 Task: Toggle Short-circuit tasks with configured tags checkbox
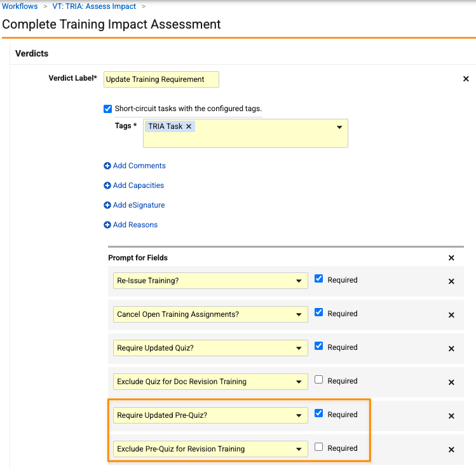click(107, 109)
